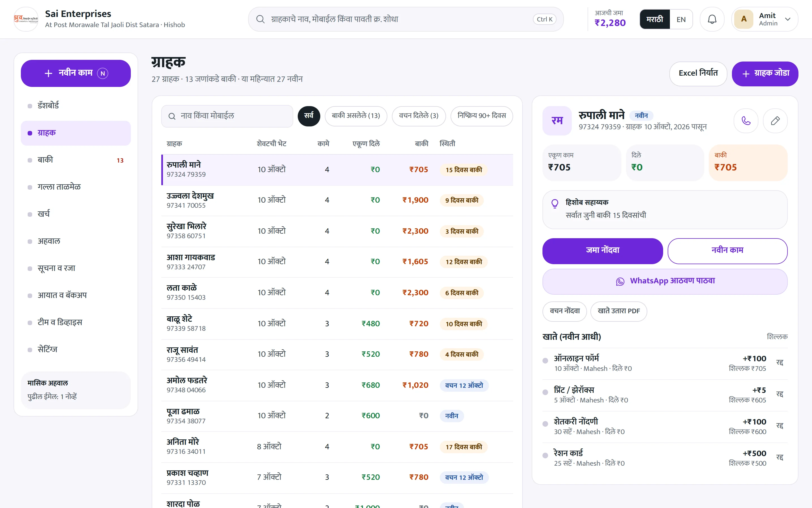Open अहवाल in the sidebar
This screenshot has width=812, height=508.
pos(76,241)
